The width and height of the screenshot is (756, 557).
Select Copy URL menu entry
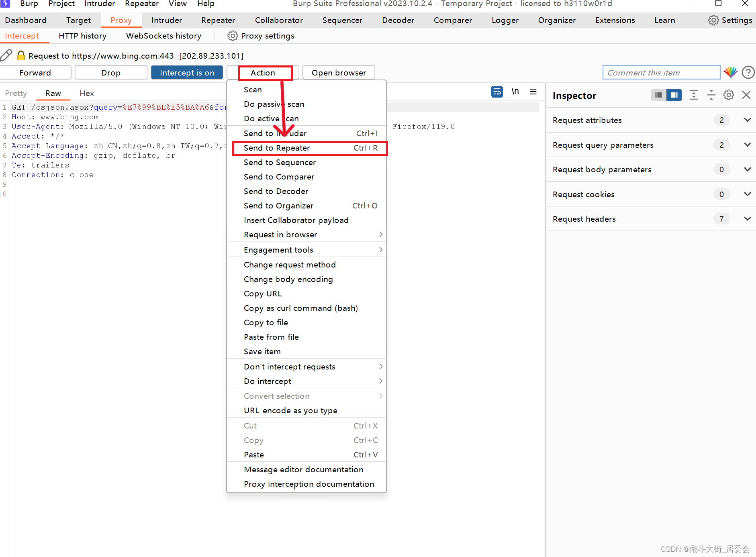(x=306, y=294)
